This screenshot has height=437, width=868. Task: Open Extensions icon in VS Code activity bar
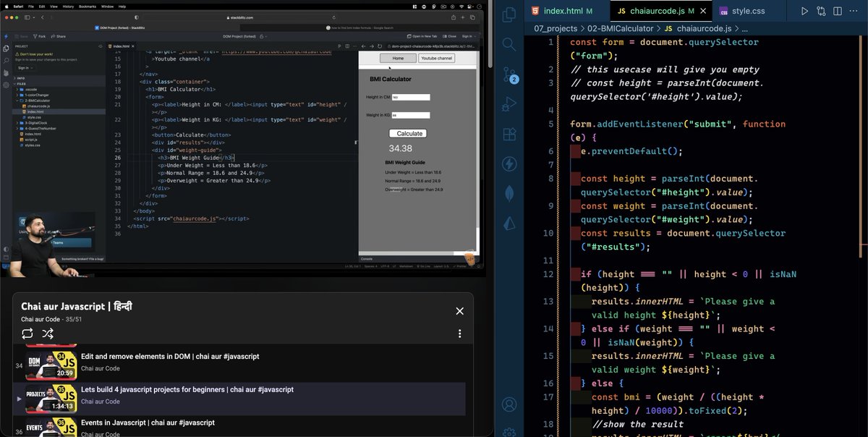click(x=509, y=135)
